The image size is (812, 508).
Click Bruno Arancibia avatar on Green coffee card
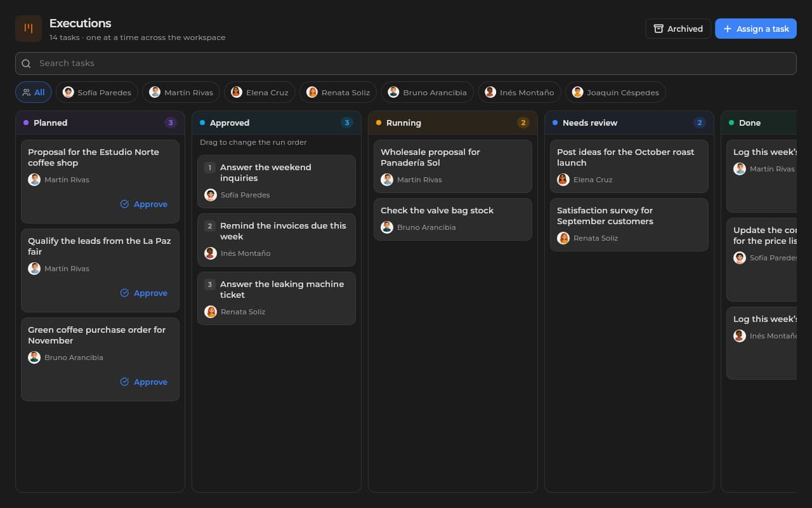[34, 358]
